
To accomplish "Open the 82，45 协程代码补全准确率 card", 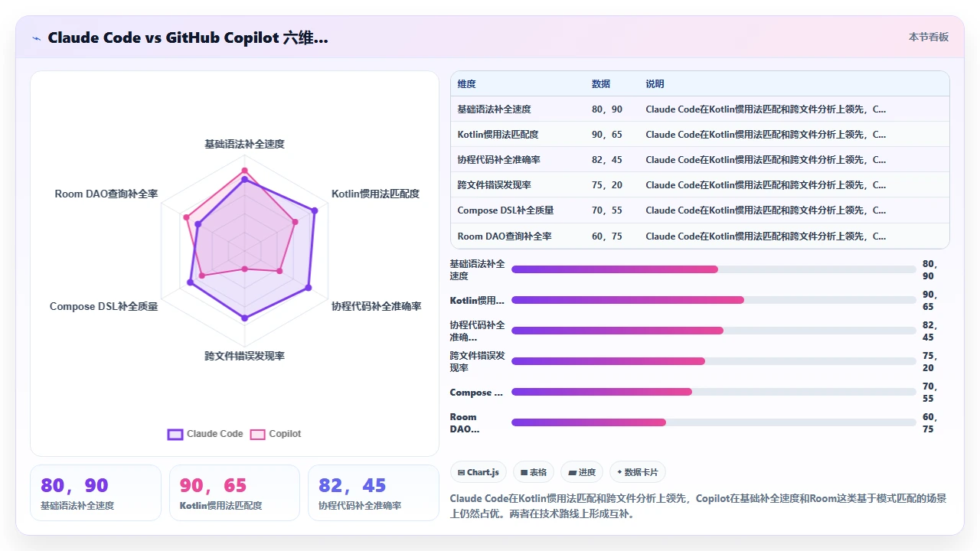I will pyautogui.click(x=374, y=493).
